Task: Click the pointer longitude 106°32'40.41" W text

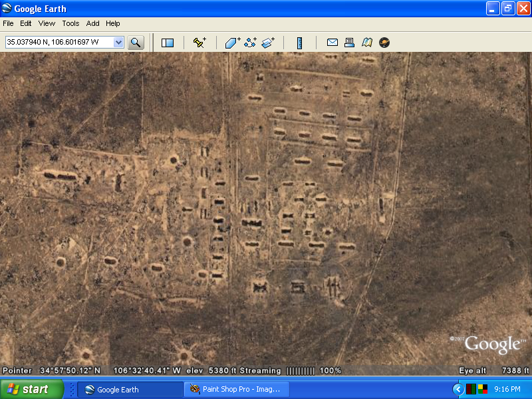Action: [x=147, y=370]
